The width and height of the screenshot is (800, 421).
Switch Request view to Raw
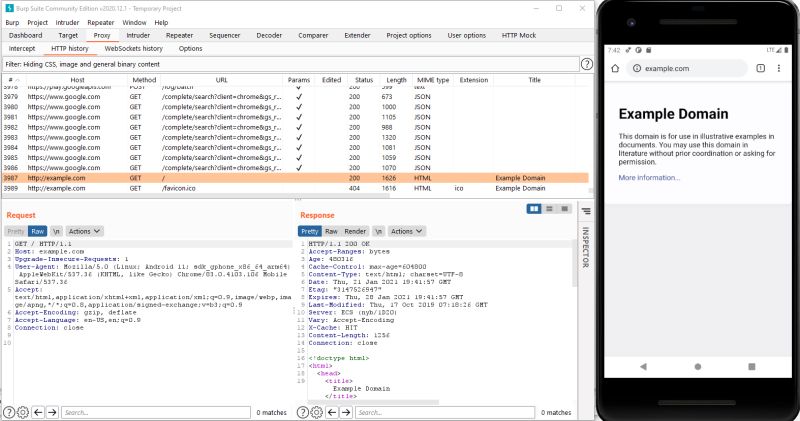click(x=38, y=231)
